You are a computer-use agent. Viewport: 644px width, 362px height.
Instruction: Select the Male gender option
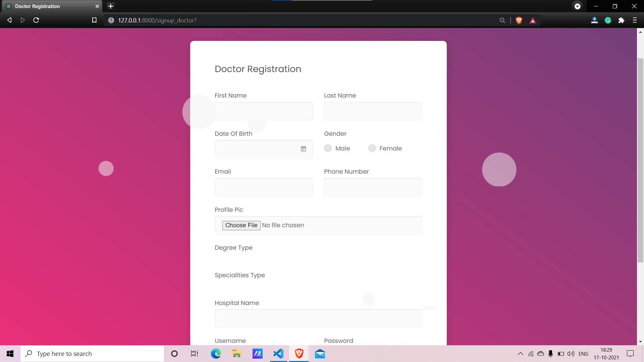[x=328, y=148]
